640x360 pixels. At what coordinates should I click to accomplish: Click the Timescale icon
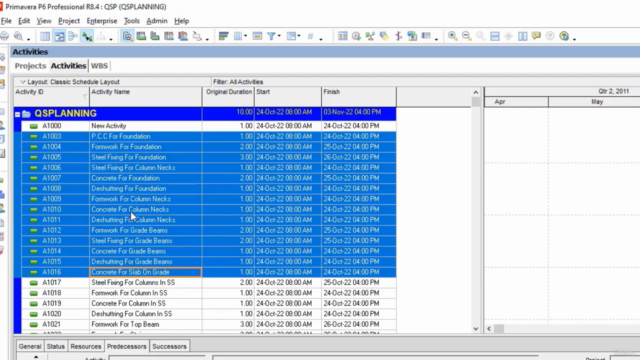257,36
